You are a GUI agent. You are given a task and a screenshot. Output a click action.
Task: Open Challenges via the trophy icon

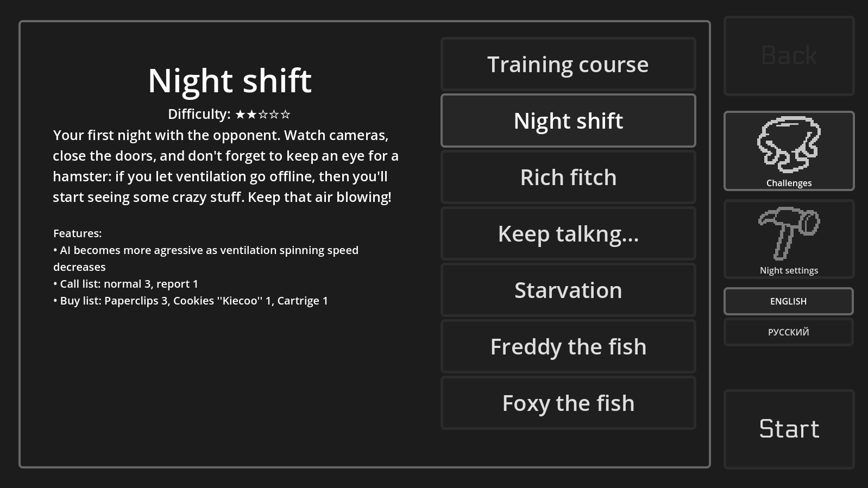(x=789, y=144)
